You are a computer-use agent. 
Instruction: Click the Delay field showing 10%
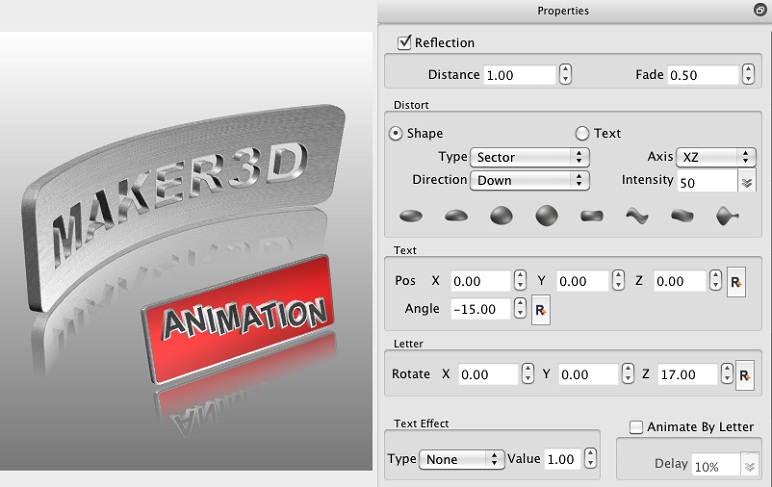[x=716, y=466]
